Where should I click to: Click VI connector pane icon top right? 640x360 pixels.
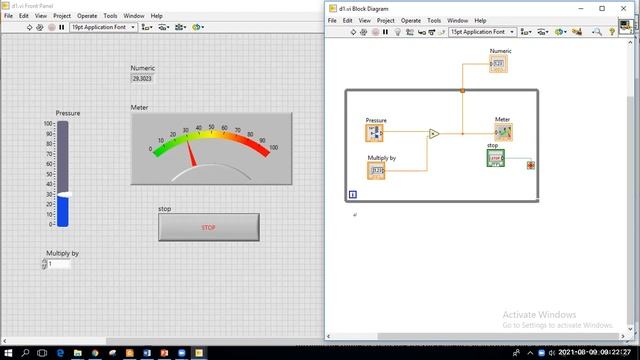coord(625,27)
